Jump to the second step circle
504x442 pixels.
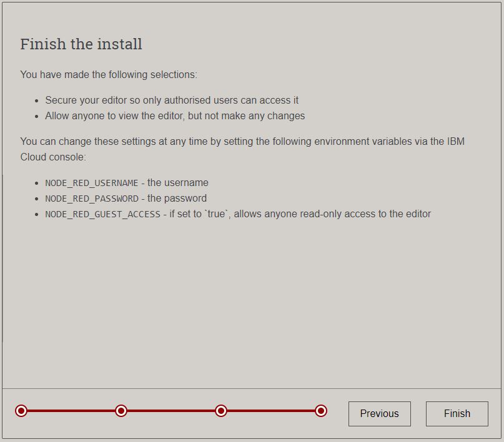[x=121, y=411]
